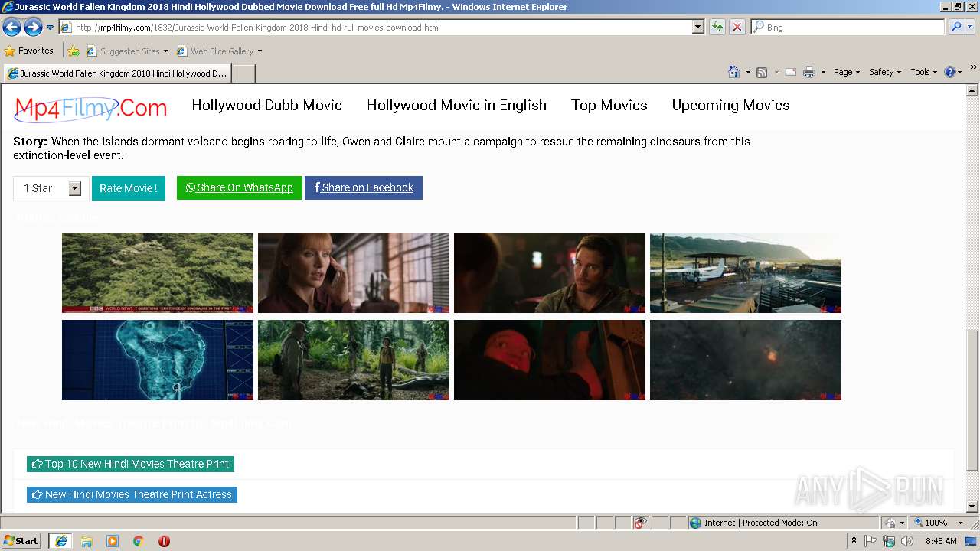Click the scrollbar down arrow
This screenshot has height=551, width=980.
[972, 507]
